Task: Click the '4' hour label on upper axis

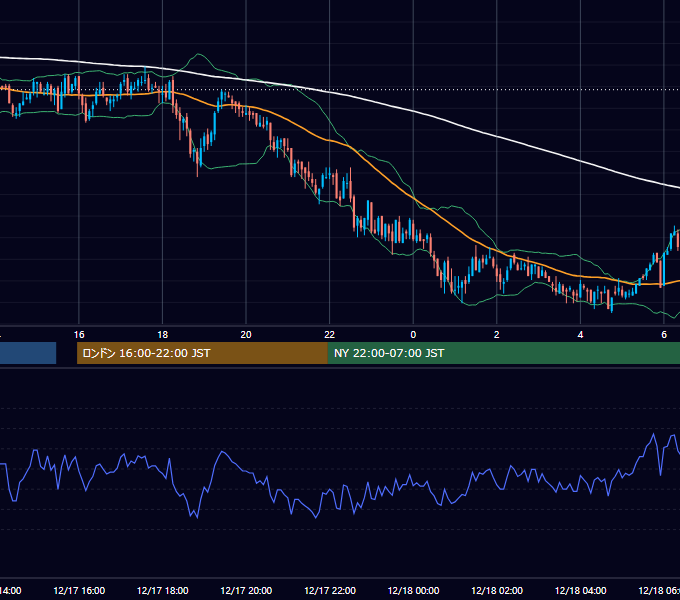Action: (580, 335)
